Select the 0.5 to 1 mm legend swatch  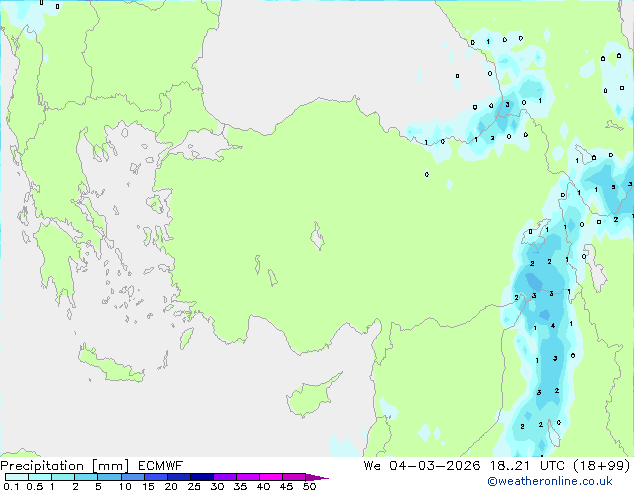click(x=40, y=477)
